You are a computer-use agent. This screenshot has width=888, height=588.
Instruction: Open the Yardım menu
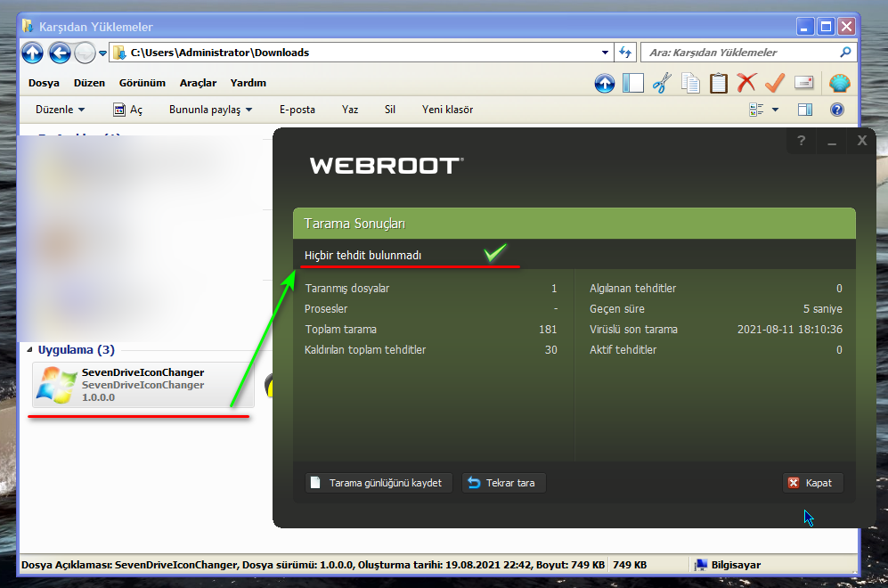click(x=248, y=83)
